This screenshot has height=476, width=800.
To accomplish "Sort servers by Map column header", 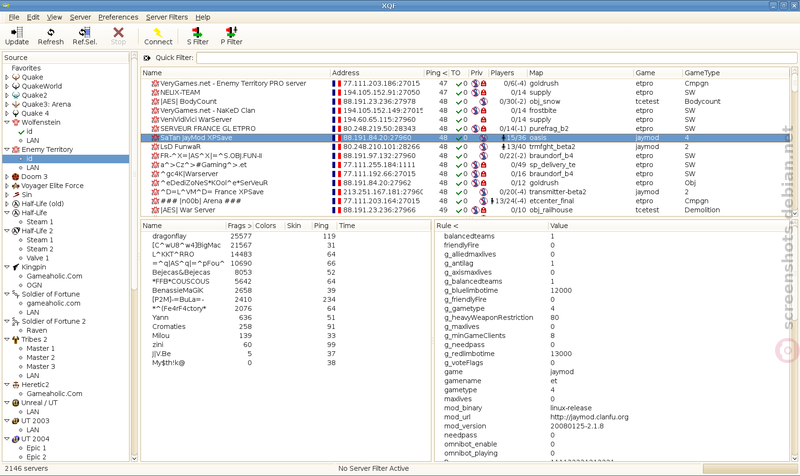I will [x=580, y=73].
